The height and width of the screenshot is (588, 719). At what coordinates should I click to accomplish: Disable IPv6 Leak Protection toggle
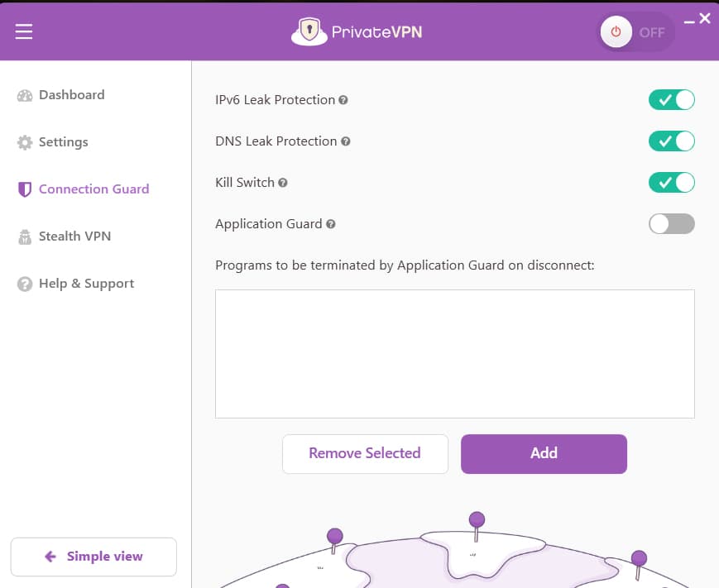click(671, 100)
